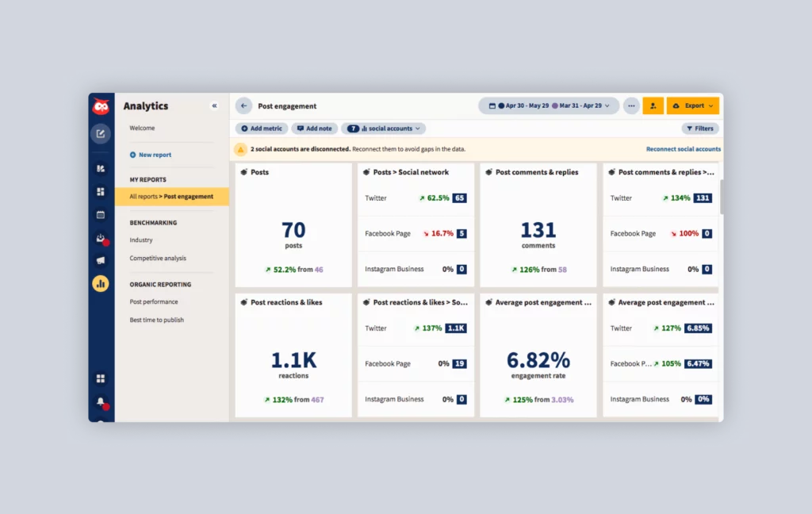
Task: Click the Filters button
Action: click(700, 128)
